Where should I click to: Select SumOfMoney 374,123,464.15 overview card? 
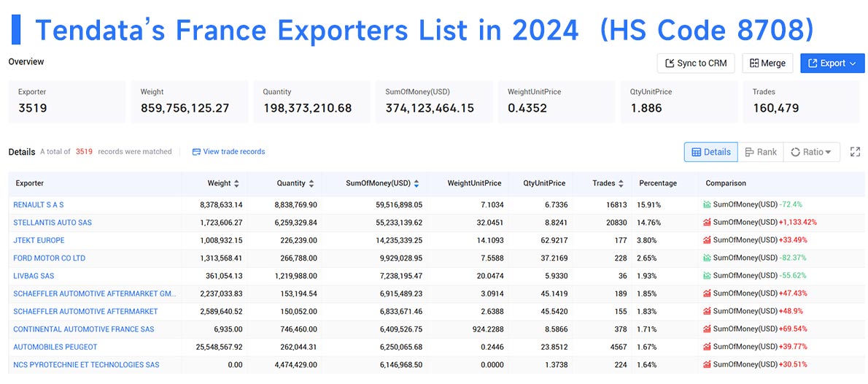click(434, 101)
